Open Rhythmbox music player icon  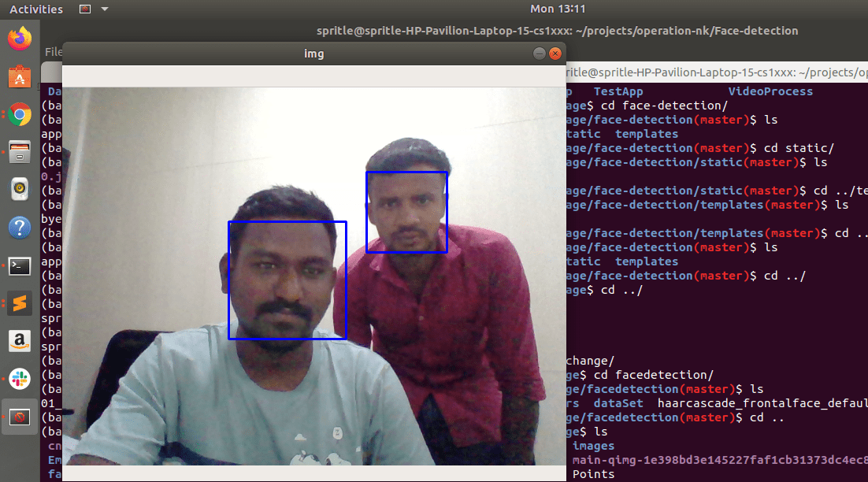[x=20, y=190]
